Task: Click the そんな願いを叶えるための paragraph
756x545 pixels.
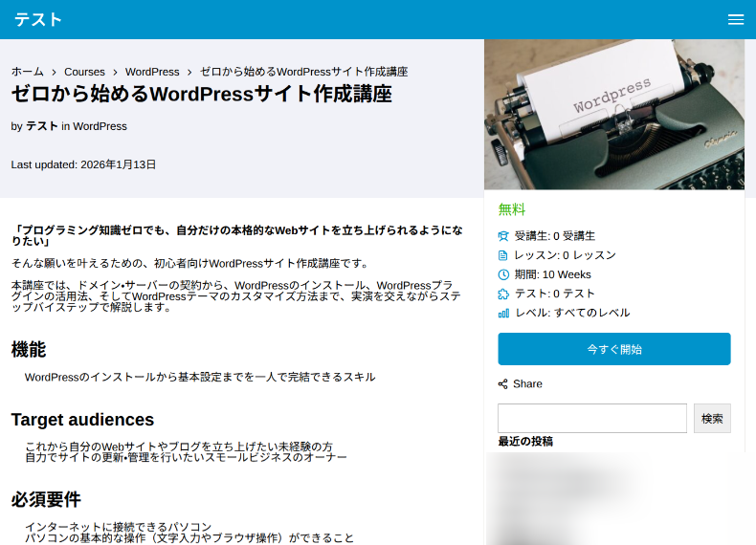Action: click(191, 264)
